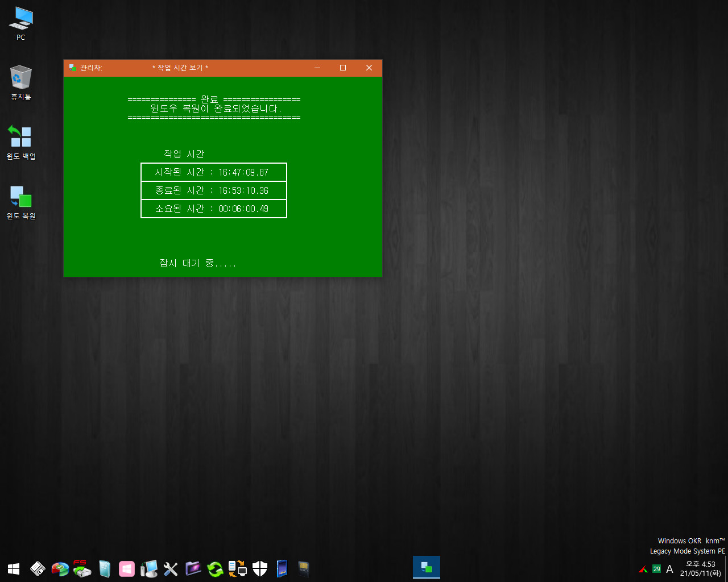Open the wrench and screwdriver tools icon
Screen dimensions: 728x582
pos(171,568)
